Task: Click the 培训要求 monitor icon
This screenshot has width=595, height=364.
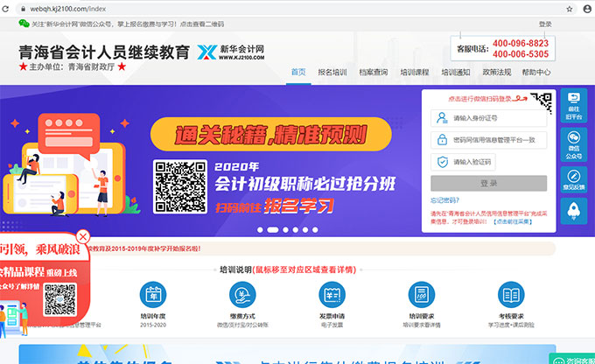Action: point(422,293)
